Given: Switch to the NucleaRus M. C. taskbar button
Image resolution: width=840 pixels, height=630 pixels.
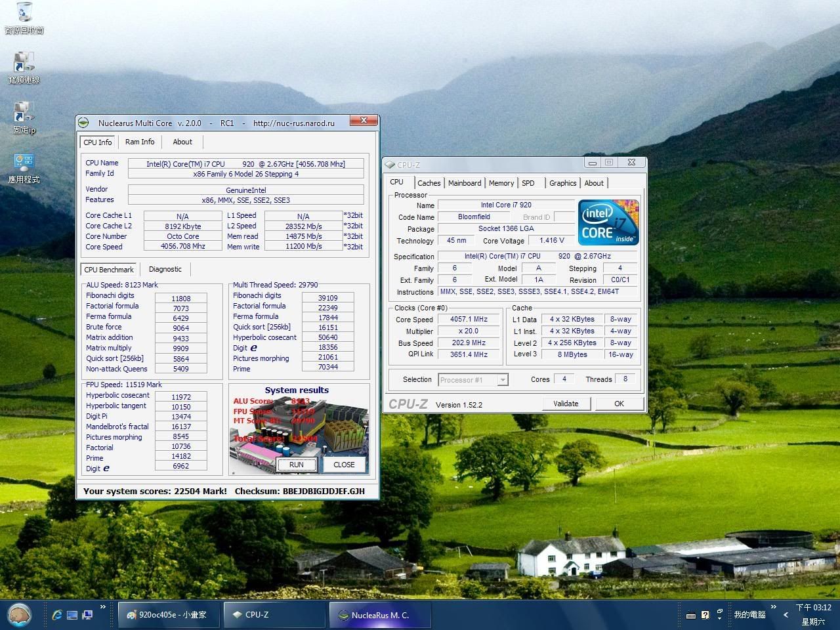Looking at the screenshot, I should point(380,615).
